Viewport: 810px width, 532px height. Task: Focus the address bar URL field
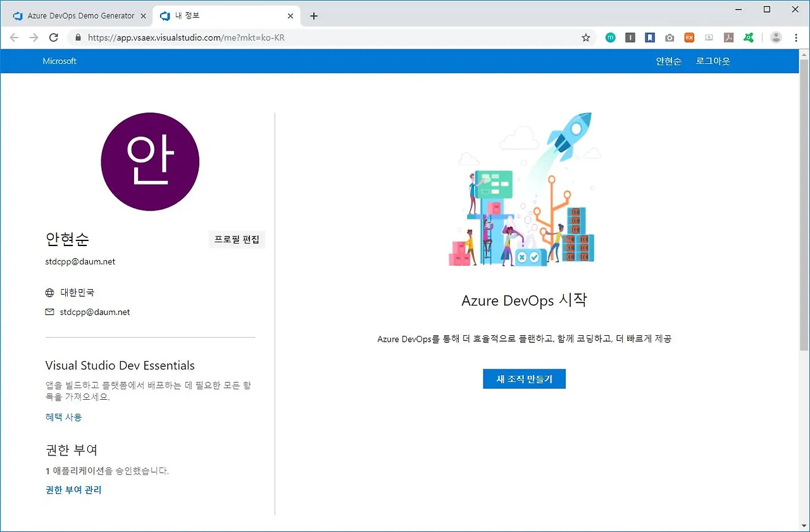pyautogui.click(x=332, y=37)
